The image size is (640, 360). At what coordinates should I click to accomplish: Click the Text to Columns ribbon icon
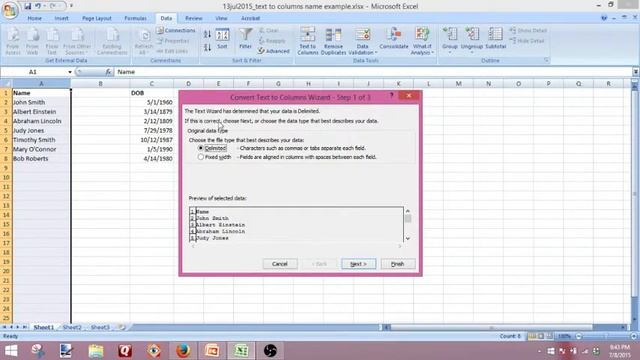307,41
